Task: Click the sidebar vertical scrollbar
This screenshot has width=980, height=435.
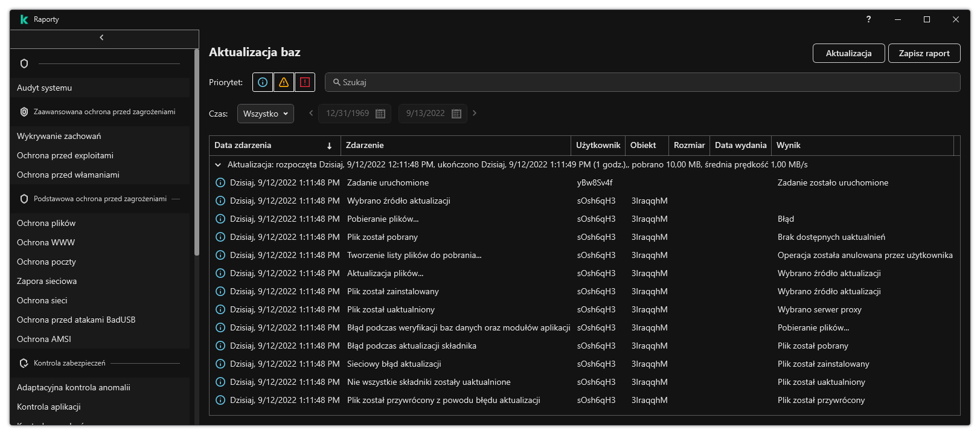Action: click(196, 151)
